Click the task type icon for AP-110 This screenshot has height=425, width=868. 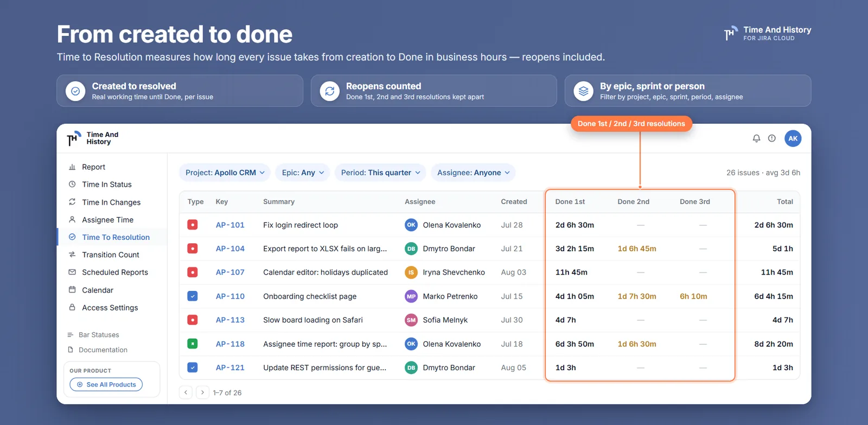193,296
